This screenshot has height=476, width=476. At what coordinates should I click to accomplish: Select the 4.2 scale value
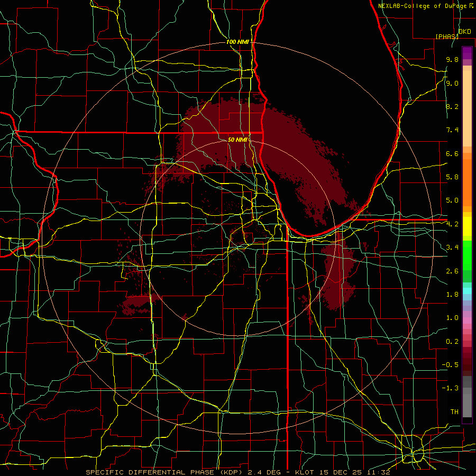coord(452,224)
